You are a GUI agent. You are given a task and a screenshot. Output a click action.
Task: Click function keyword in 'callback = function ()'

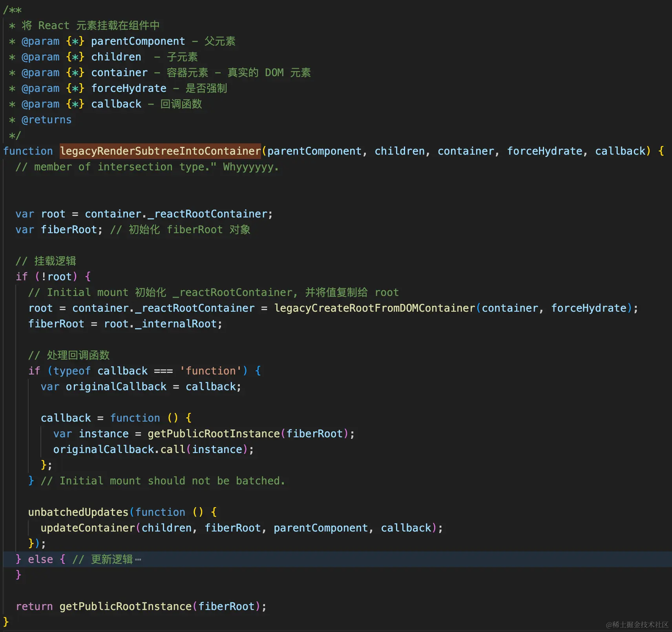[135, 418]
